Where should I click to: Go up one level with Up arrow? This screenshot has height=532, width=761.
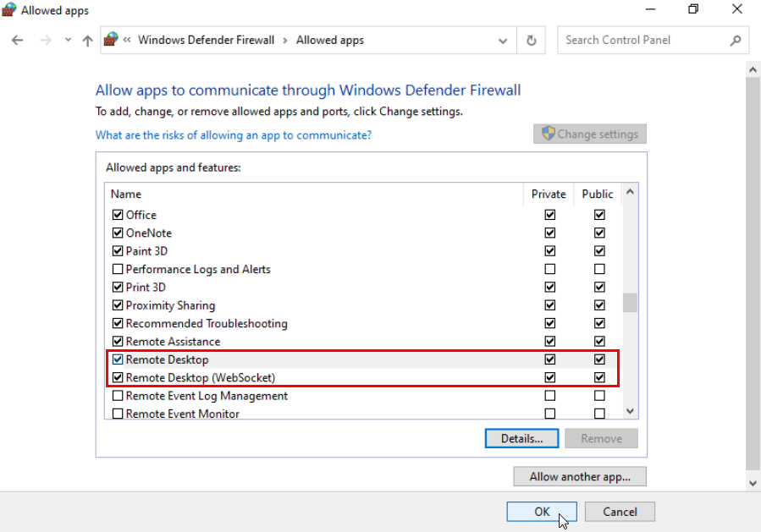click(87, 41)
